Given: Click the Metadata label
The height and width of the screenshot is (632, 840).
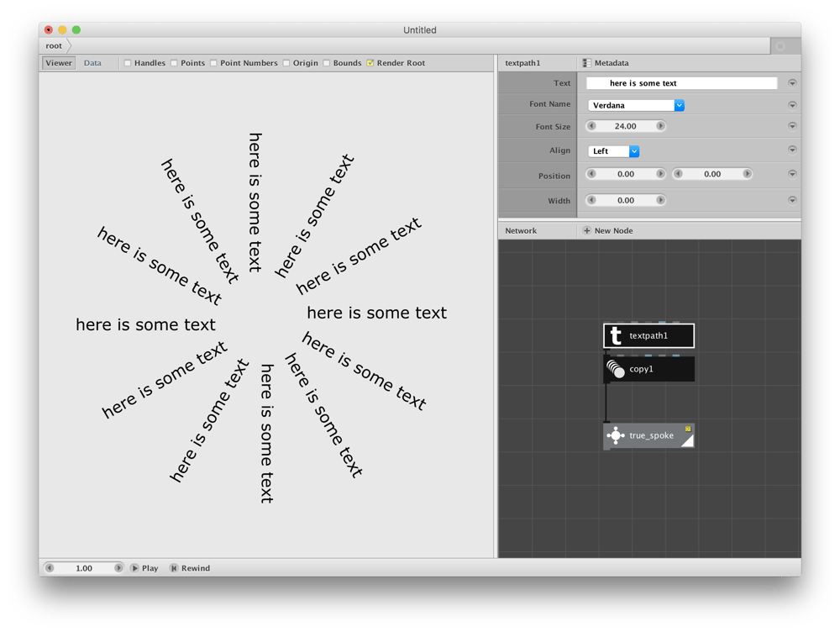Looking at the screenshot, I should (612, 63).
